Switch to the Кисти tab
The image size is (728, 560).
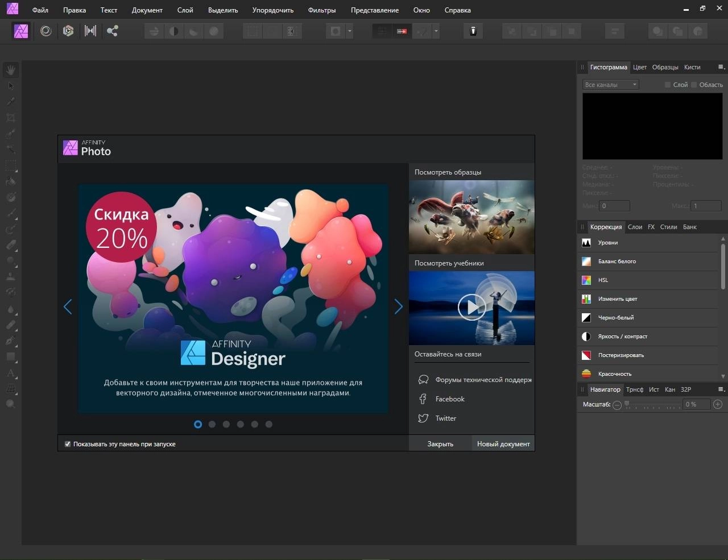click(x=692, y=67)
